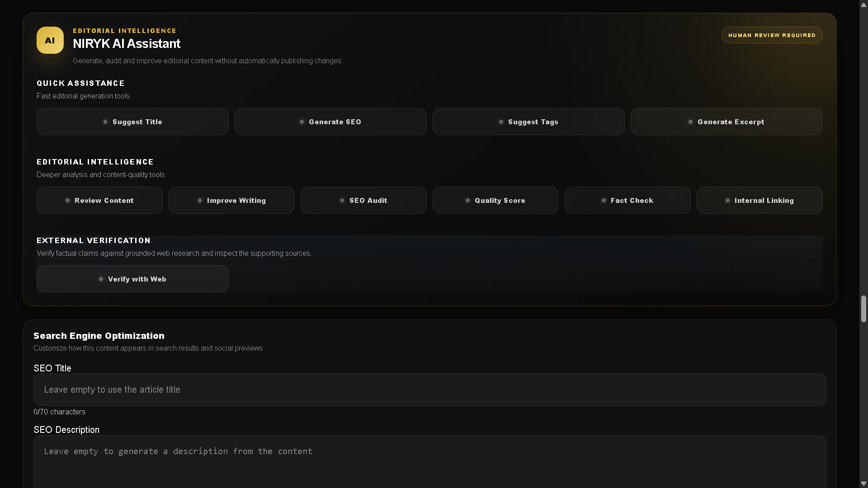868x488 pixels.
Task: Click the Quick Assistance section label
Action: point(80,83)
